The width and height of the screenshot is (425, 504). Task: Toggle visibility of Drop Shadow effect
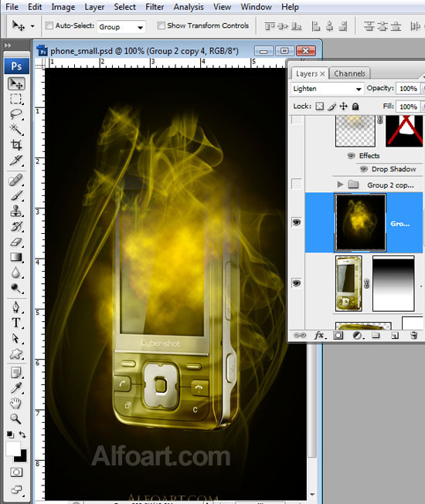click(x=363, y=169)
